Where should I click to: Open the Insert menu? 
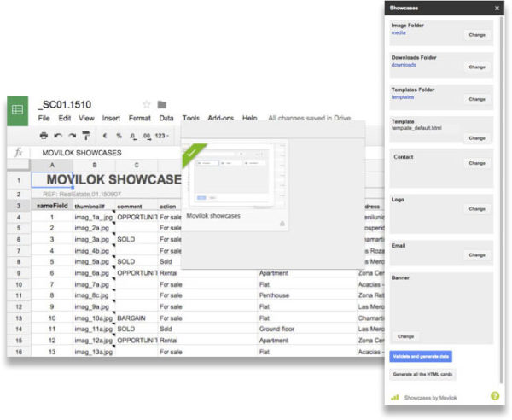tap(111, 118)
